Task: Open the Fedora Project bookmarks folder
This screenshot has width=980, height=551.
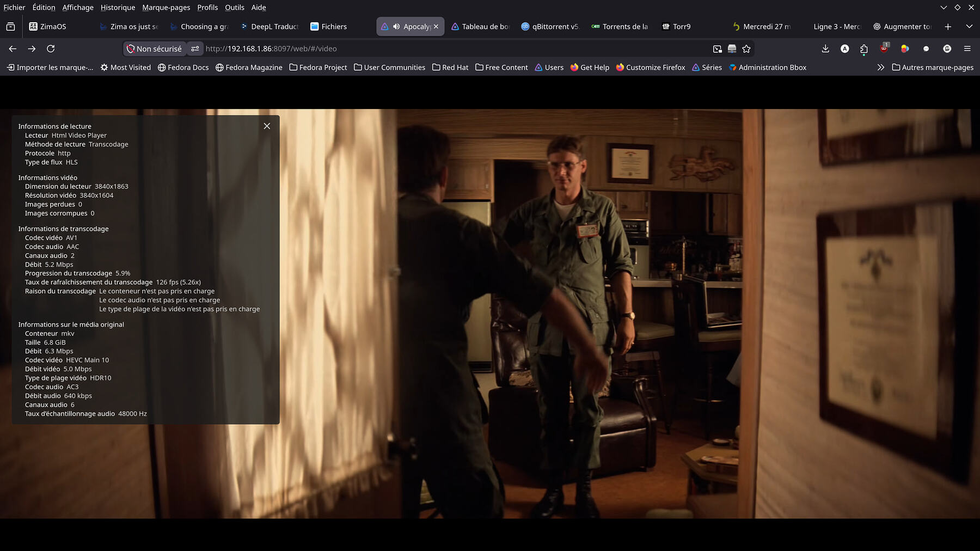Action: click(x=318, y=68)
